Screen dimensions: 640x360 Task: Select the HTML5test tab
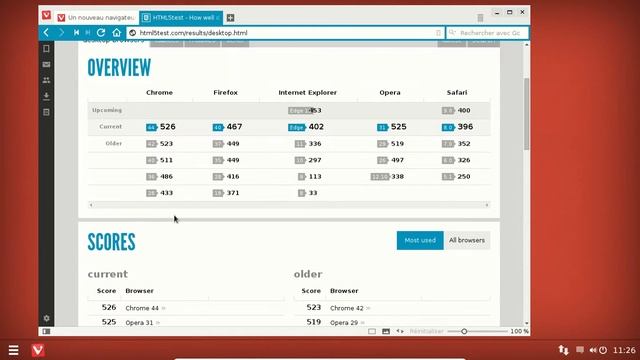[181, 18]
